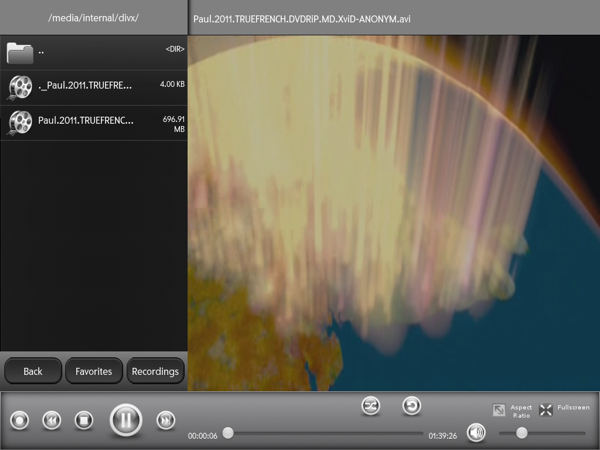Viewport: 600px width, 450px height.
Task: Click the Back button
Action: pyautogui.click(x=33, y=371)
